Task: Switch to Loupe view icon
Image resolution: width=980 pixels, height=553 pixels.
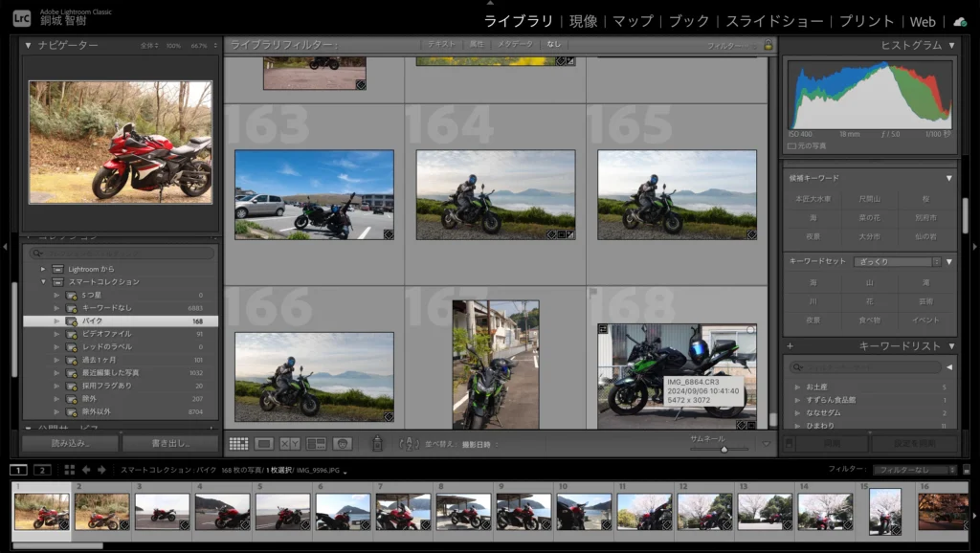Action: [x=265, y=444]
